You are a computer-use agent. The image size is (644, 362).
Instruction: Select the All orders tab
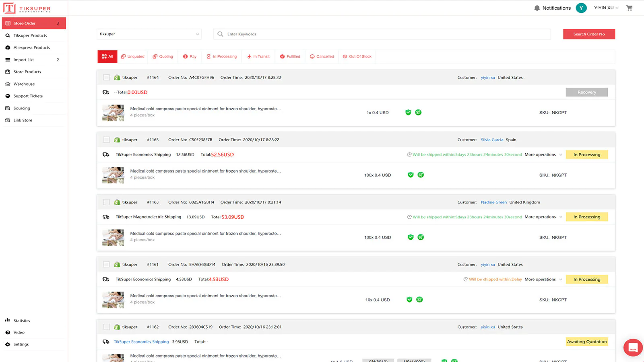pyautogui.click(x=107, y=56)
